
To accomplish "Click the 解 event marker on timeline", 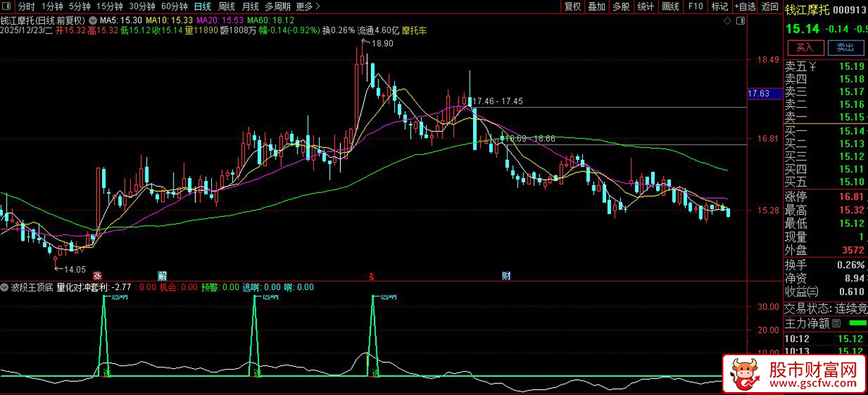I will [162, 276].
